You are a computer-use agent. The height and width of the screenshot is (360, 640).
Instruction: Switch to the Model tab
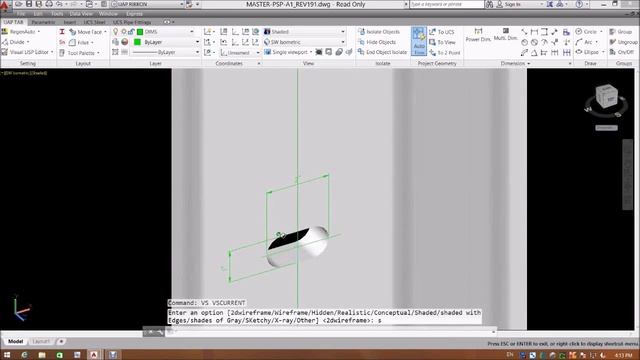[x=16, y=341]
